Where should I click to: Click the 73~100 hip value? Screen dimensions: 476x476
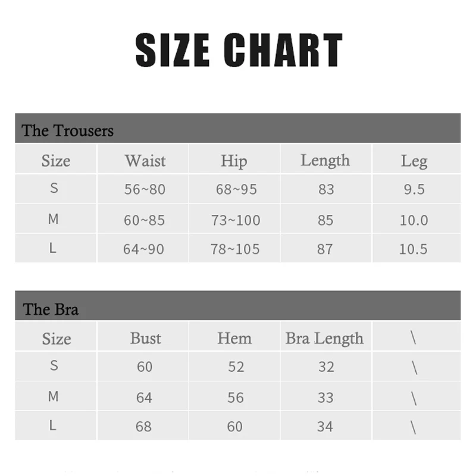coord(236,220)
